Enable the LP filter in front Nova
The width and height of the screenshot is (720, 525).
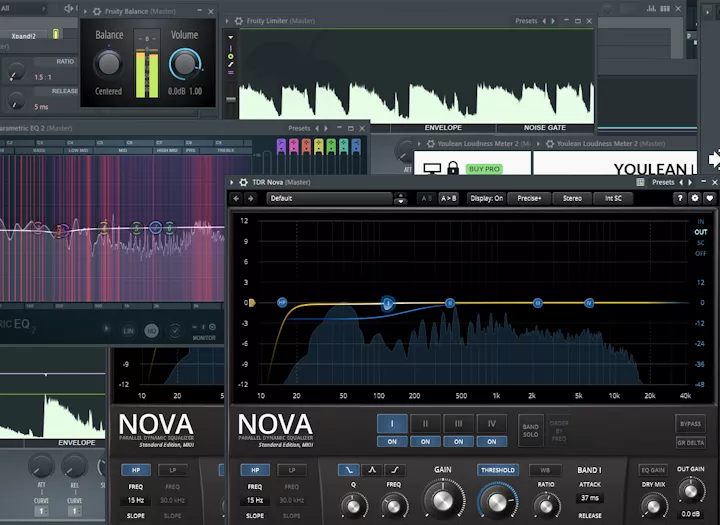(292, 470)
